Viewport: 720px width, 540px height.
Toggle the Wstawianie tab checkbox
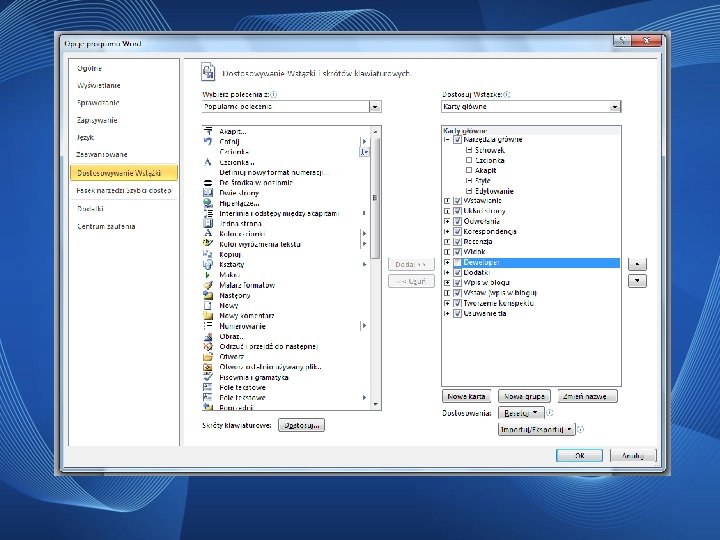(x=457, y=201)
